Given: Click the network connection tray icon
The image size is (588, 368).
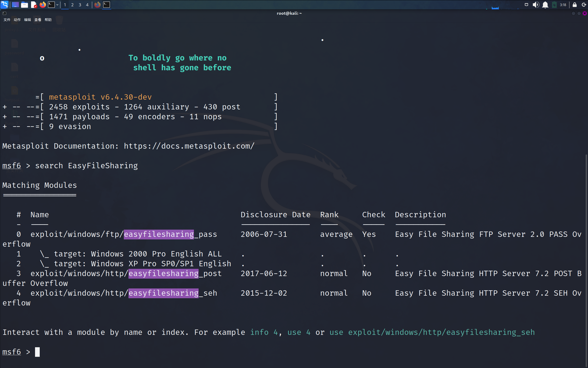Looking at the screenshot, I should click(x=526, y=5).
